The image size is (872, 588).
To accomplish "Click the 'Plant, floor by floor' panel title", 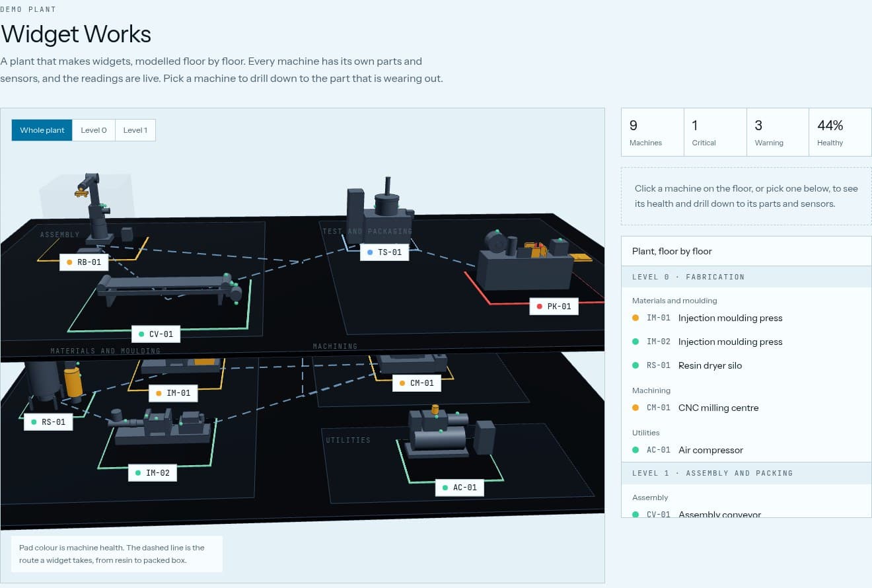I will pos(672,251).
